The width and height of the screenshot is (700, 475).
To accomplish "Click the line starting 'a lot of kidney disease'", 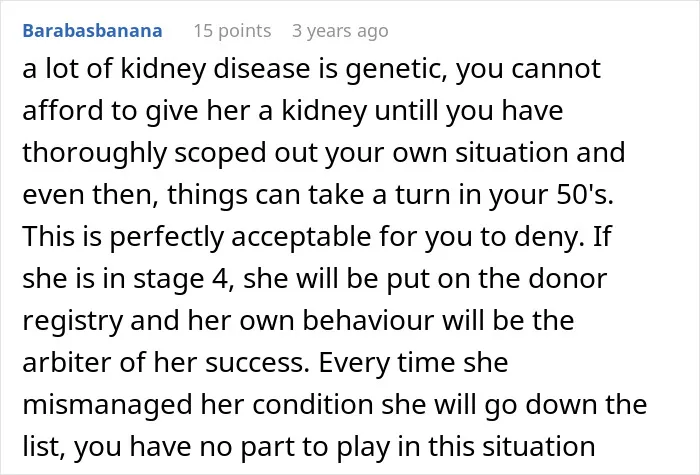I will 312,69.
